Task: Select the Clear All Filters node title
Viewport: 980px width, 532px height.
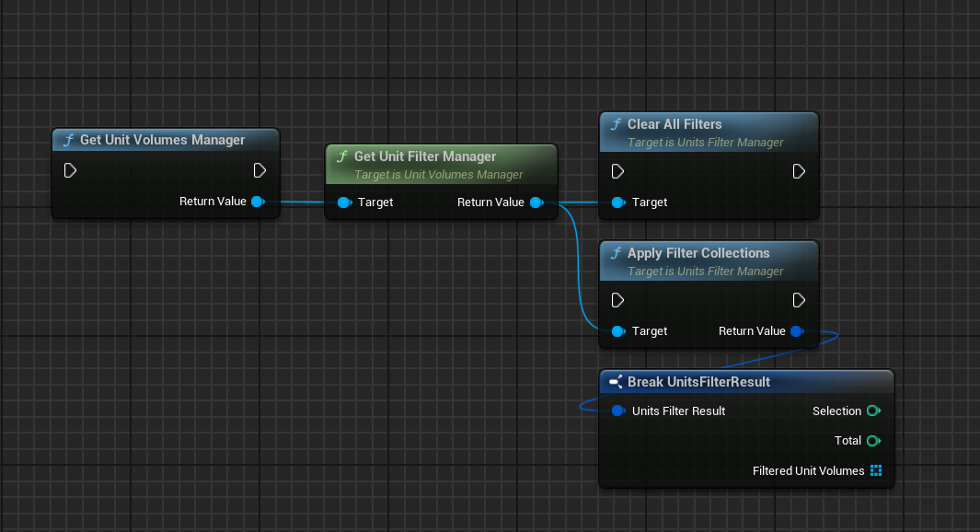Action: pos(674,124)
